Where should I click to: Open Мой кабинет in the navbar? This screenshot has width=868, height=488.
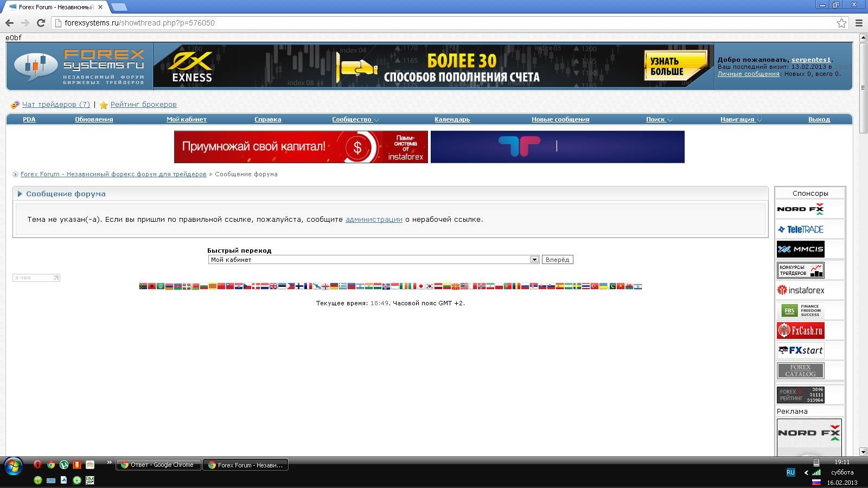[x=187, y=119]
